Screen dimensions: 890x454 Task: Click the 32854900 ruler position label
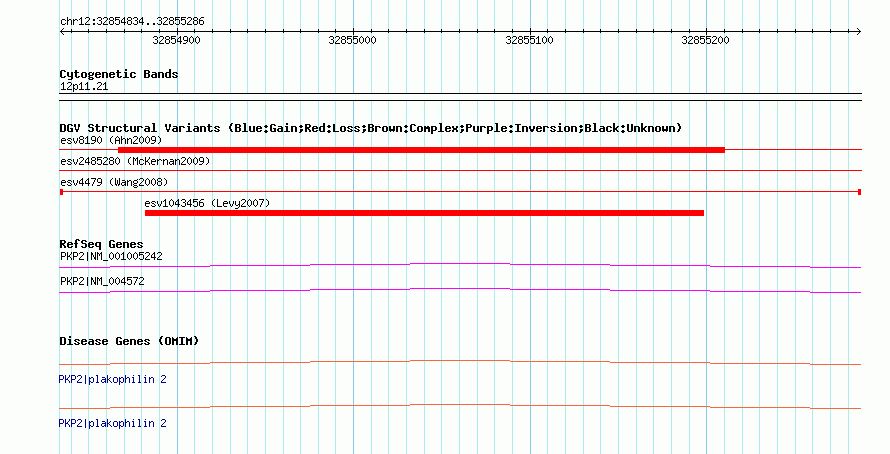pyautogui.click(x=177, y=40)
